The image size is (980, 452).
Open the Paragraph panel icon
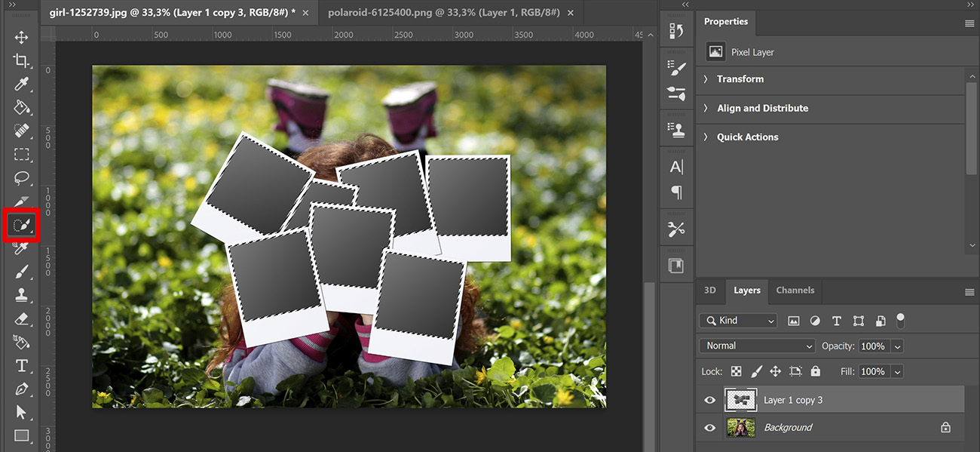point(676,194)
